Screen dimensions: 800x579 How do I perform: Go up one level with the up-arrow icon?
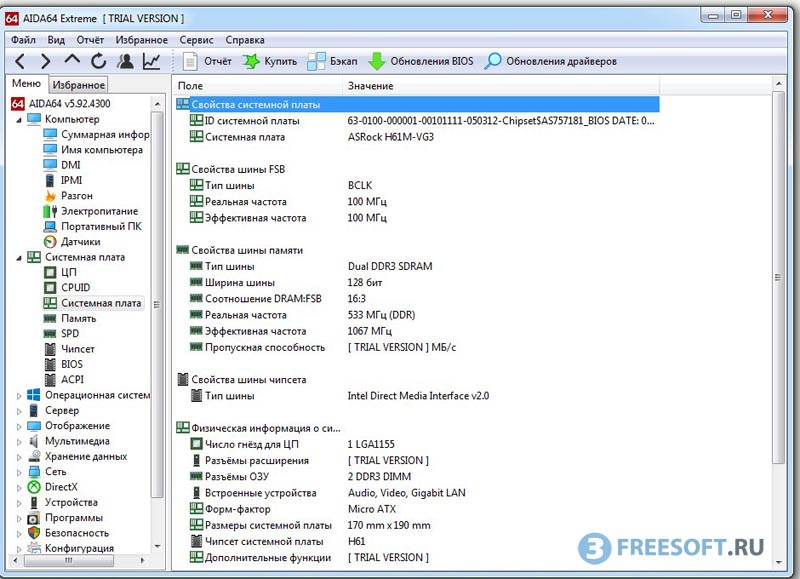click(x=72, y=60)
